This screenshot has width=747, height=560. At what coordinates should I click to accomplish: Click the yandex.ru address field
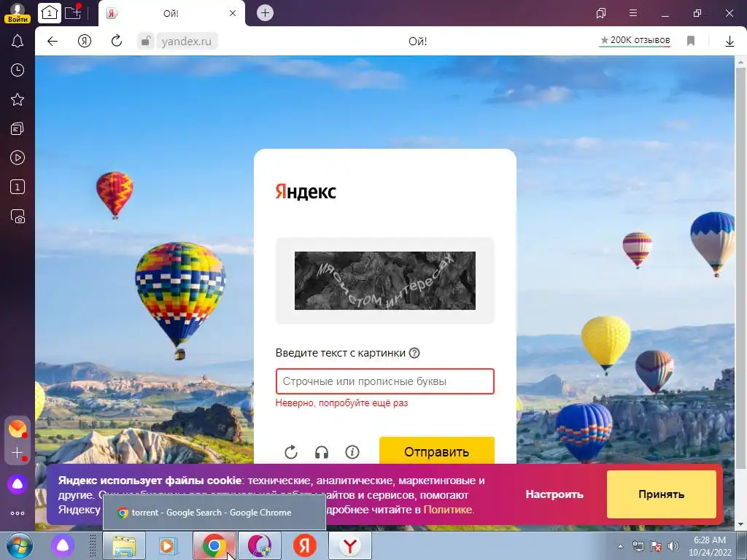point(186,42)
